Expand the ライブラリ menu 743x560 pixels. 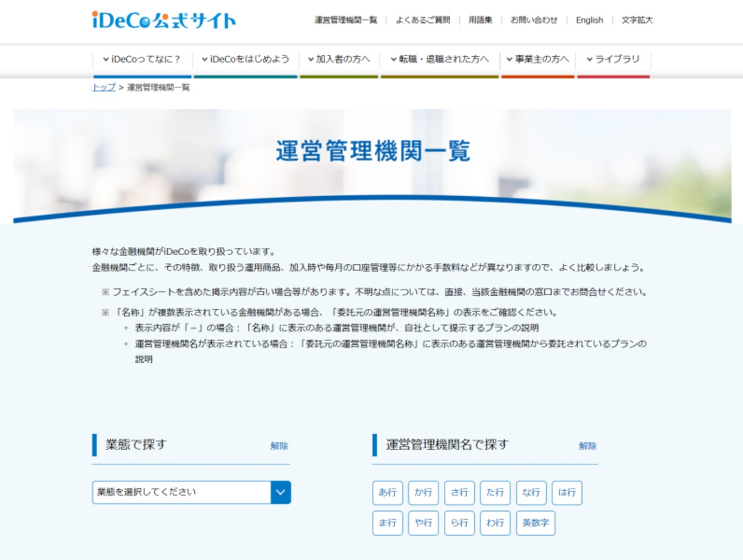[613, 60]
